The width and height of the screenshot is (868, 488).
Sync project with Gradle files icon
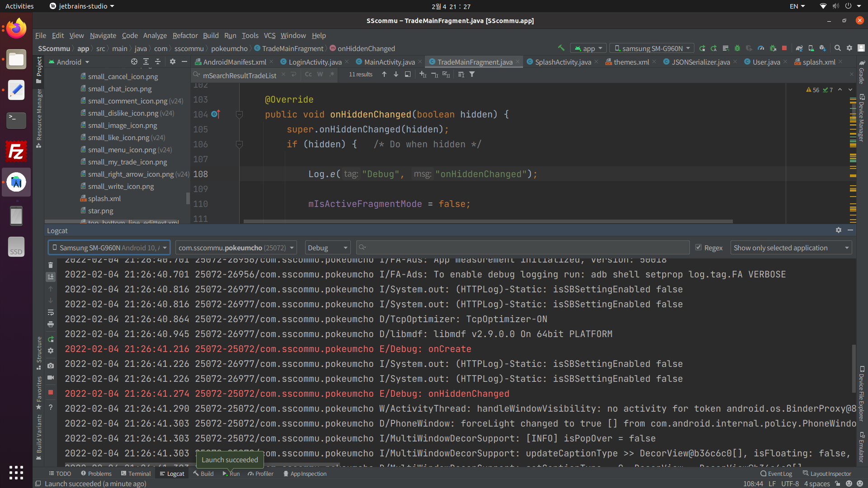[799, 48]
